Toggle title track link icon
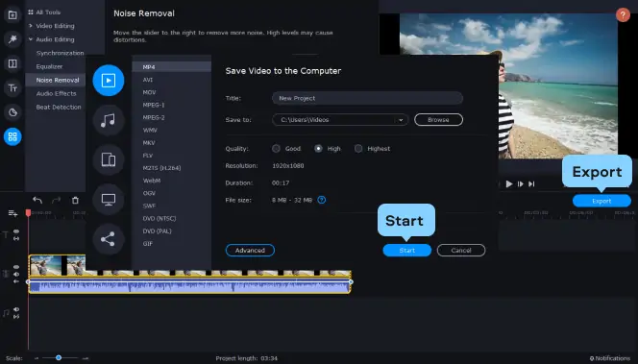The width and height of the screenshot is (638, 364). click(x=16, y=238)
